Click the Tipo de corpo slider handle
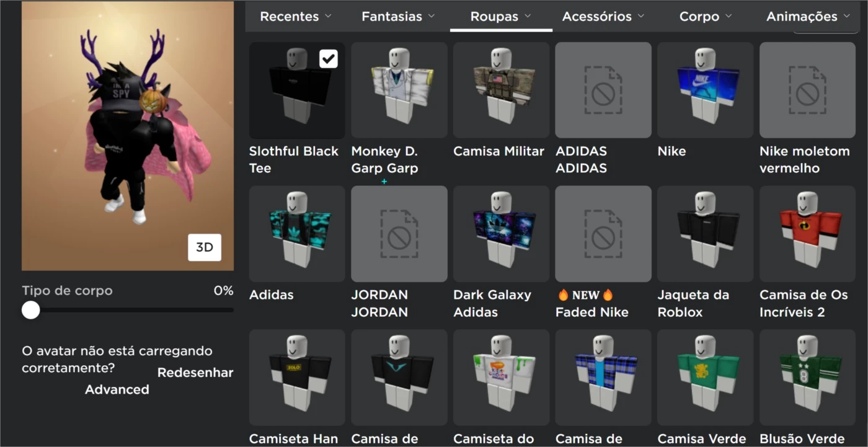 pos(31,310)
